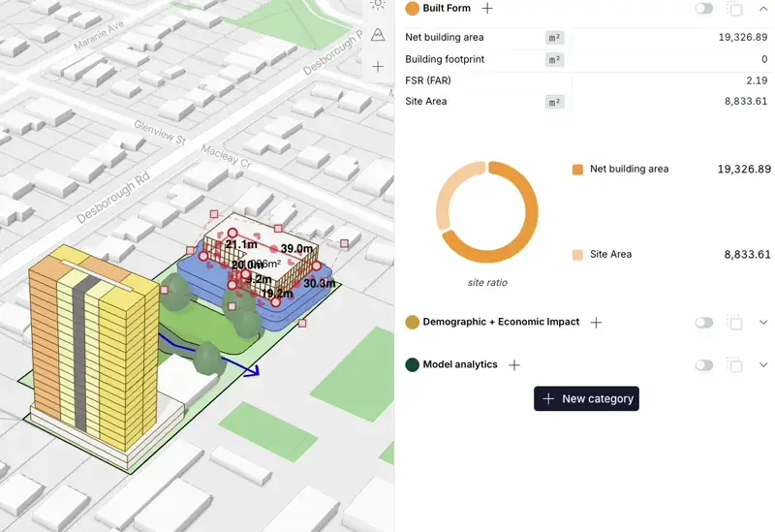The height and width of the screenshot is (532, 775).
Task: Add a metric to Built Form category
Action: pyautogui.click(x=487, y=9)
